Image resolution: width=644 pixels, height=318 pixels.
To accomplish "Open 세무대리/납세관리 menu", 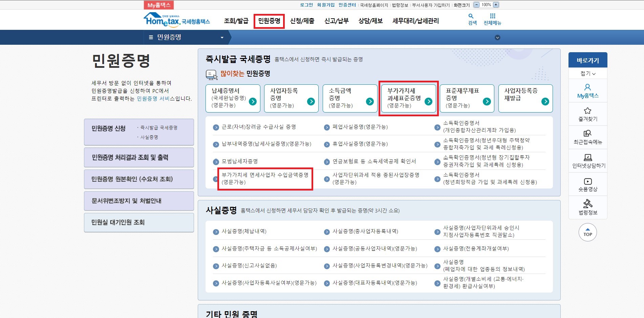I will tap(415, 21).
